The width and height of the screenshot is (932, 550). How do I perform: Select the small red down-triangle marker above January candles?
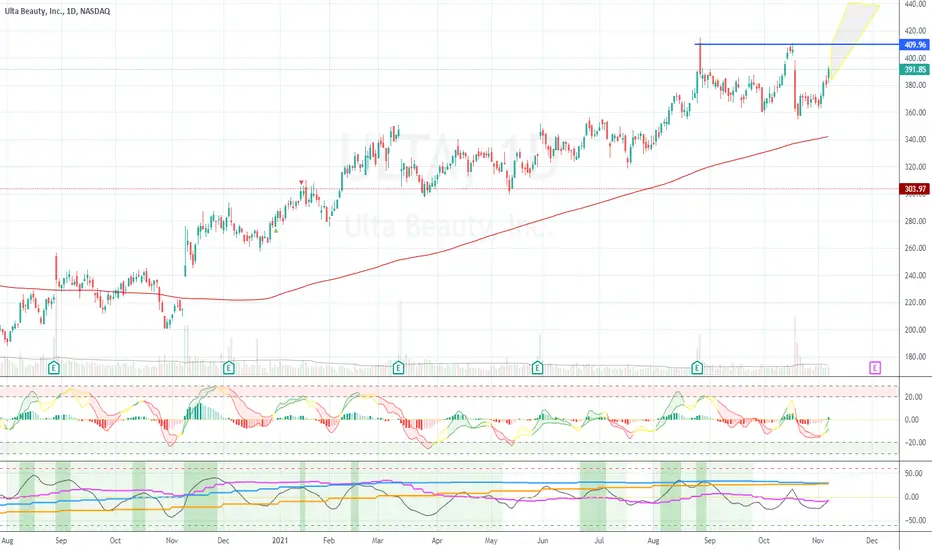(x=301, y=182)
